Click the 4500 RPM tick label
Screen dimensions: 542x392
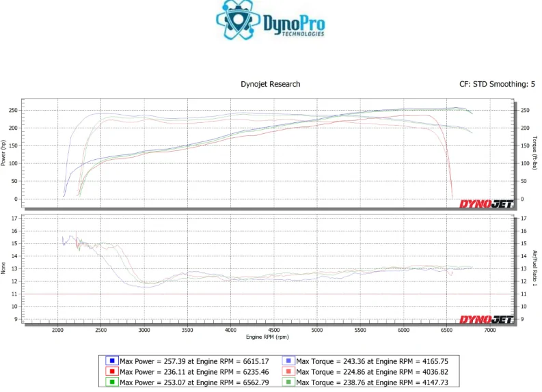[x=274, y=330]
